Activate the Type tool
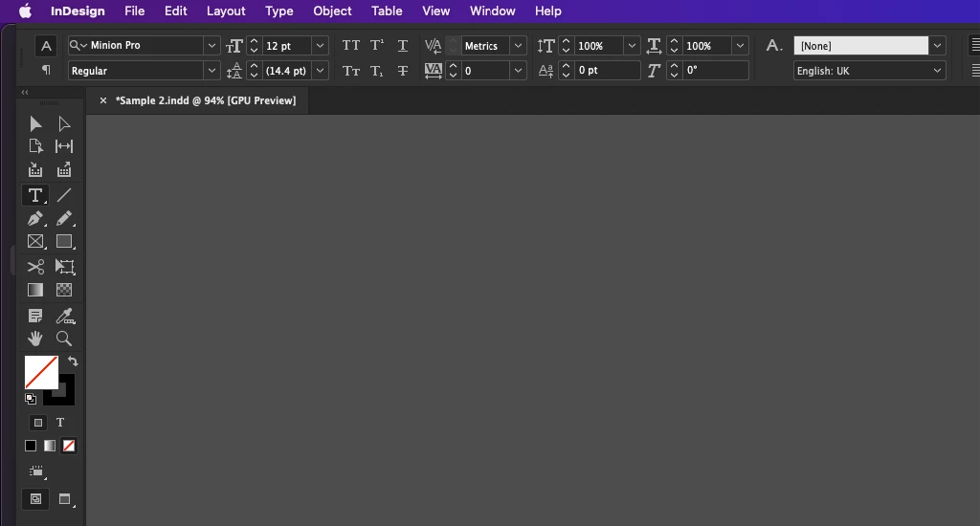 click(x=35, y=195)
